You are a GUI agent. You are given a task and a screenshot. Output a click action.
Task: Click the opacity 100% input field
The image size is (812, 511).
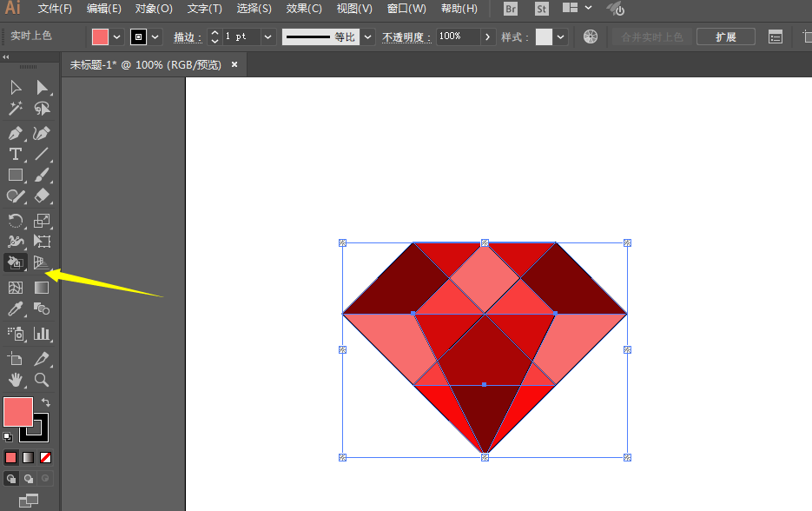tap(458, 36)
